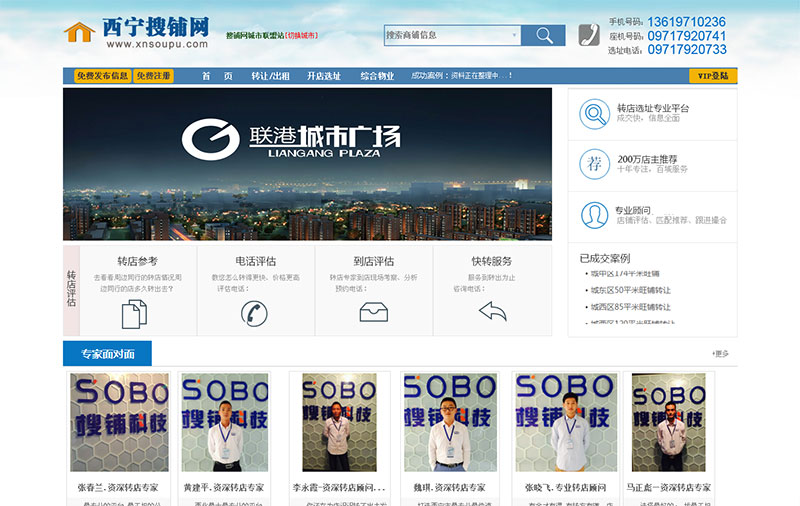Click the 转店选址专业平台 text
800x506 pixels.
pos(653,108)
